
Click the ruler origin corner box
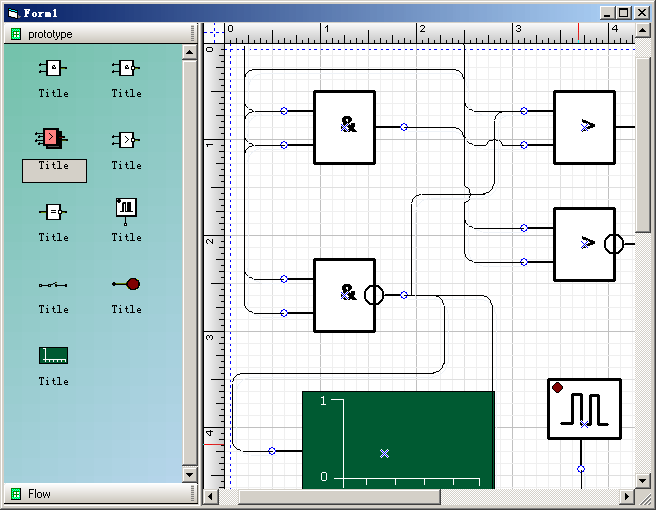point(211,33)
